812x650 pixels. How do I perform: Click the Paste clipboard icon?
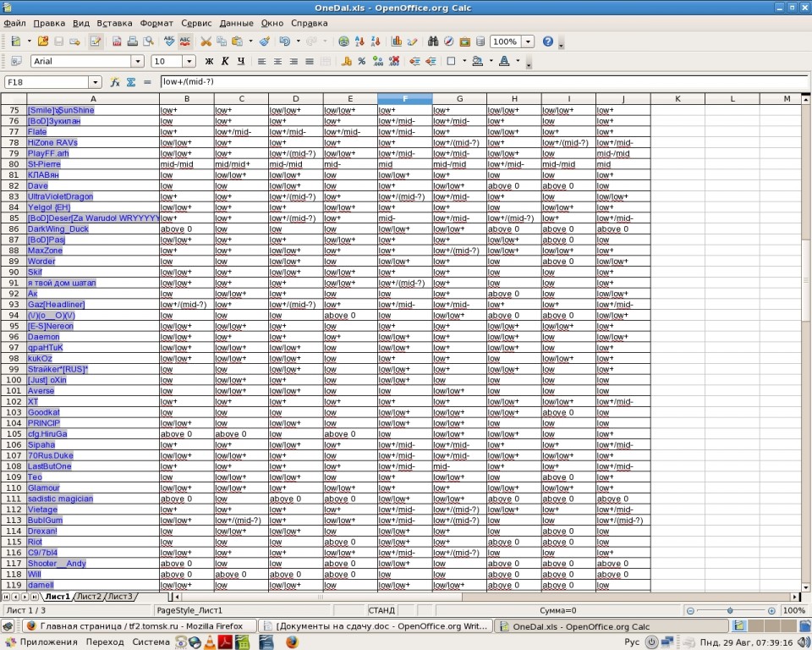[238, 41]
